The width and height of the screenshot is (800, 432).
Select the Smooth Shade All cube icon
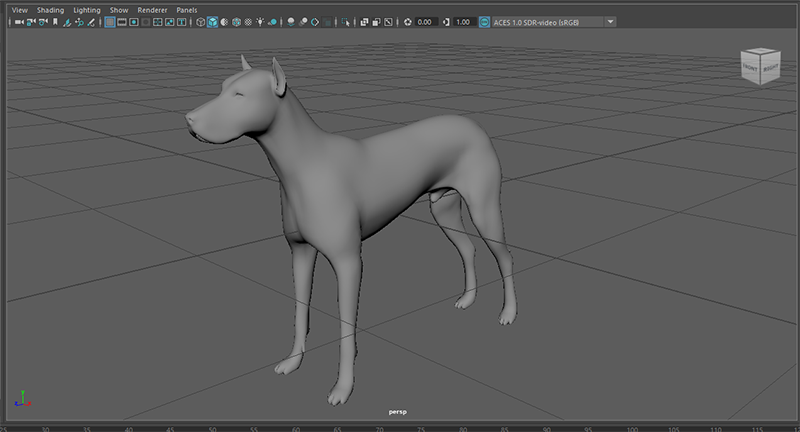[x=213, y=21]
